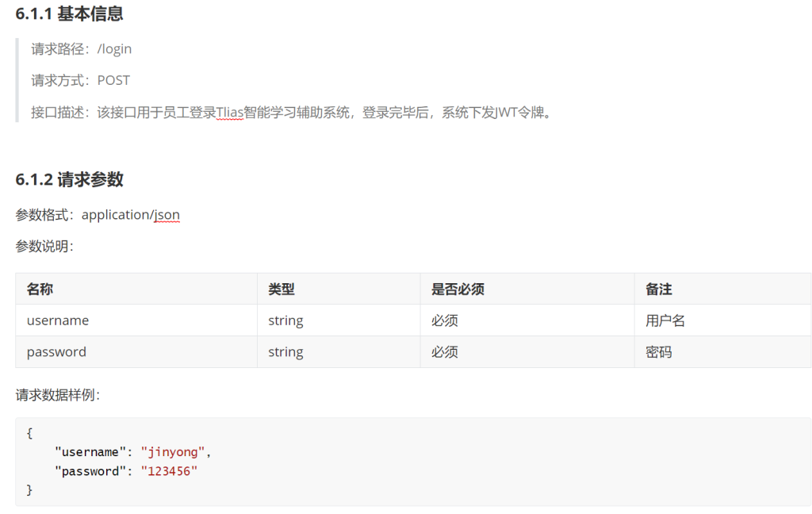This screenshot has width=812, height=514.
Task: Click the 请求数据样例 label
Action: tap(57, 395)
